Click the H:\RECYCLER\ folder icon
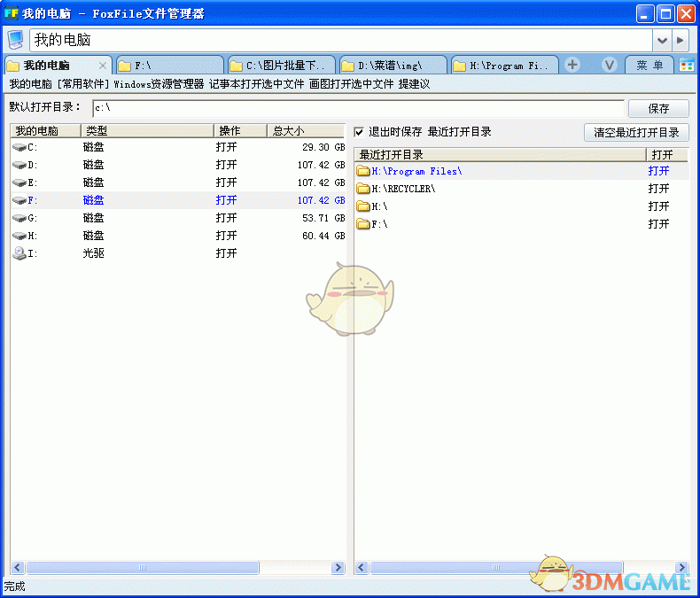 point(363,189)
